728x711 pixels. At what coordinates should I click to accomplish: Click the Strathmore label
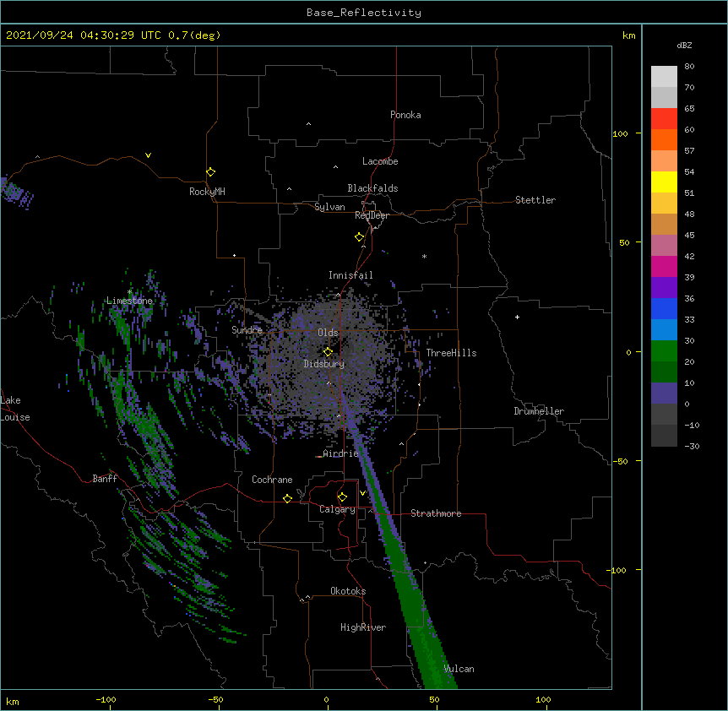(x=436, y=513)
